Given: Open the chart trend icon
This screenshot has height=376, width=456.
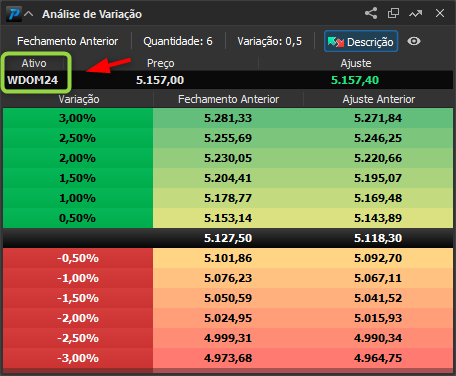Looking at the screenshot, I should click(416, 13).
